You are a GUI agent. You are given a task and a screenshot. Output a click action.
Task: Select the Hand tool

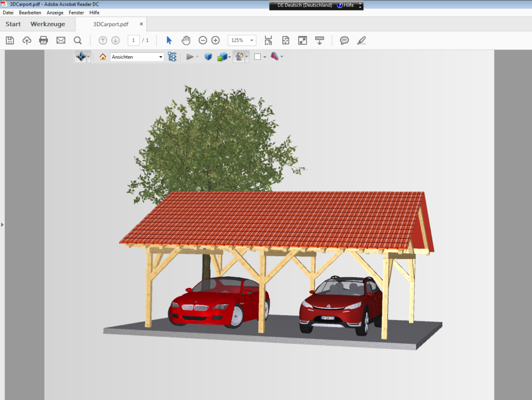click(185, 40)
